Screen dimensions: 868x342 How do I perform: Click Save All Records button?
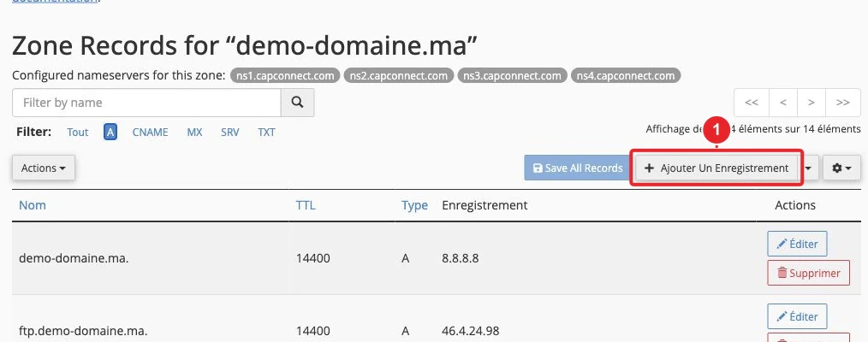point(577,168)
